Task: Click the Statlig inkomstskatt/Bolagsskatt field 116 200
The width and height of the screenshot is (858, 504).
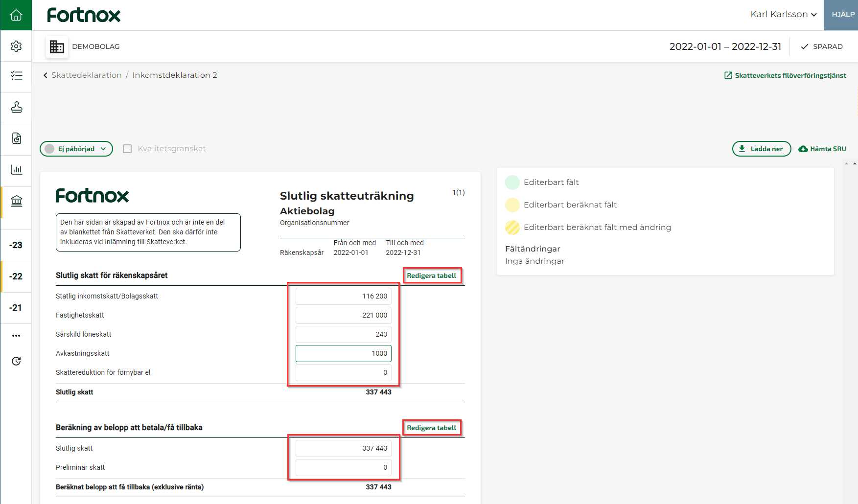Action: [x=344, y=296]
